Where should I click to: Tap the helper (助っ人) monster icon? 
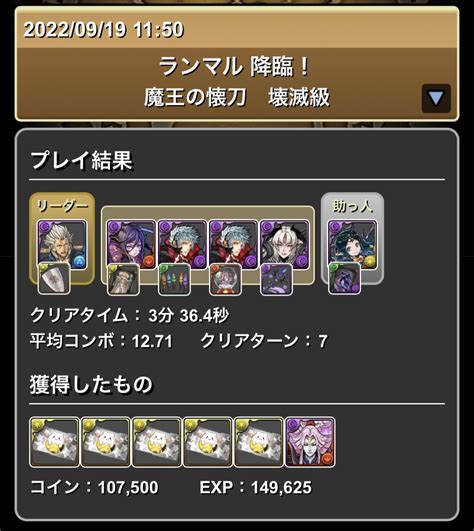(352, 245)
